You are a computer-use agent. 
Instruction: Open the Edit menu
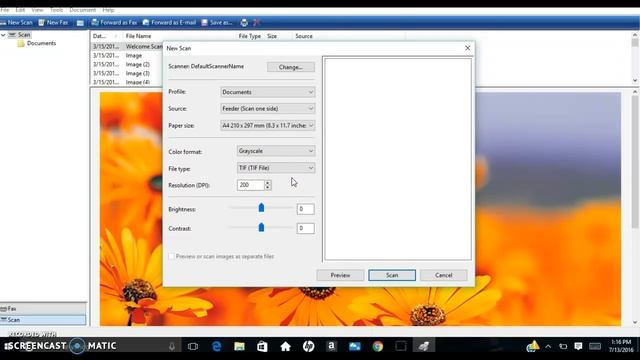click(20, 10)
